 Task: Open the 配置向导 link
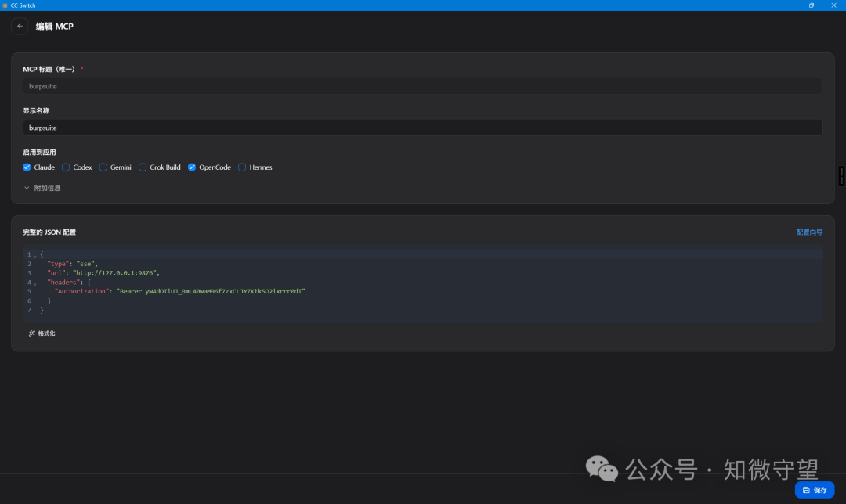tap(809, 232)
